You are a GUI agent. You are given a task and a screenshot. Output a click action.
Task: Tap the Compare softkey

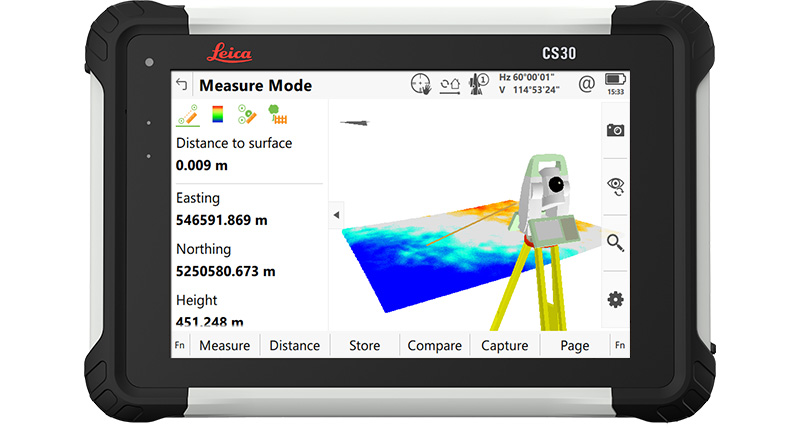(x=434, y=345)
